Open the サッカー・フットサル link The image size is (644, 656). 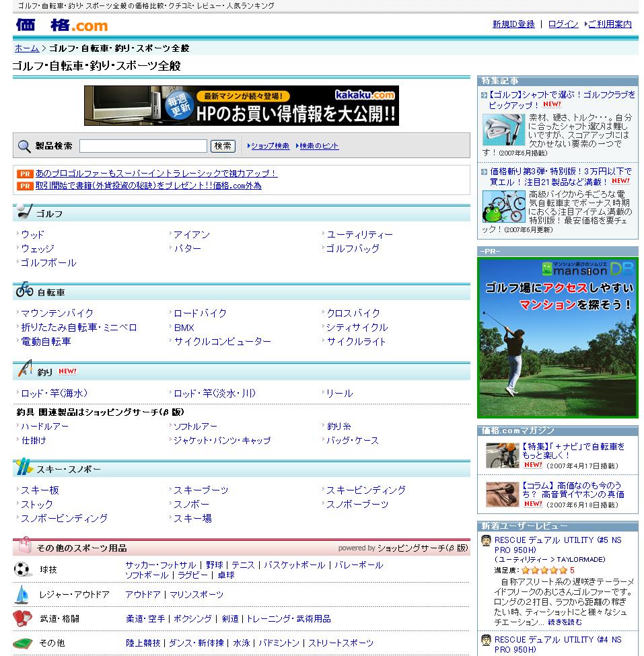click(x=161, y=565)
